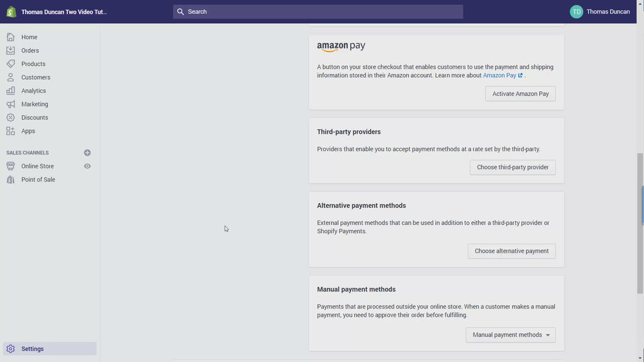Image resolution: width=644 pixels, height=362 pixels.
Task: Expand the Manual payment methods dropdown
Action: click(x=511, y=335)
